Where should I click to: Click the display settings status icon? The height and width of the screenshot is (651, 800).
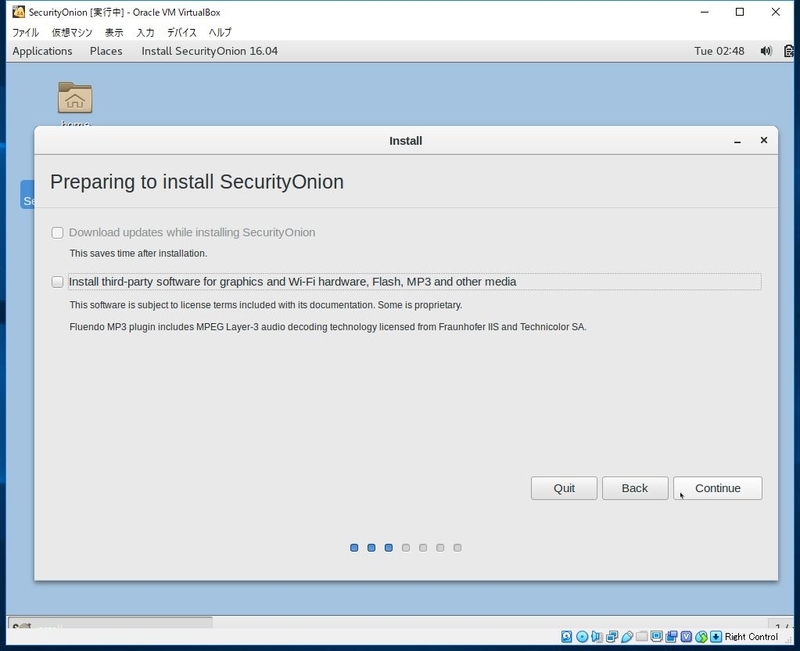point(657,636)
